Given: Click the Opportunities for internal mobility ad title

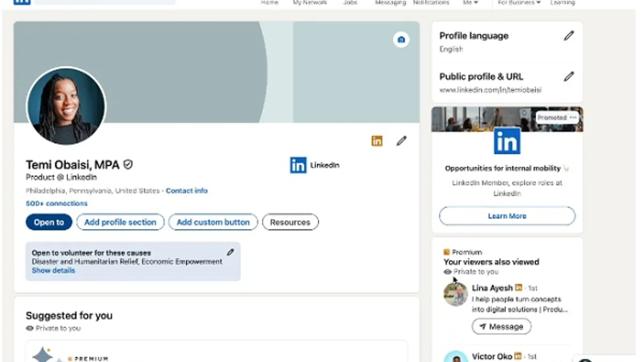Looking at the screenshot, I should [x=502, y=168].
